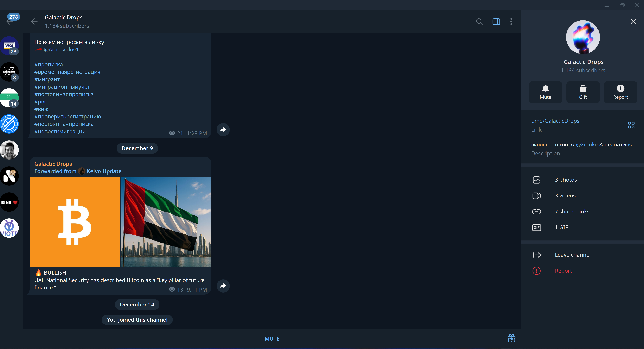
Task: Open search in Galactic Drops chat
Action: [x=479, y=22]
